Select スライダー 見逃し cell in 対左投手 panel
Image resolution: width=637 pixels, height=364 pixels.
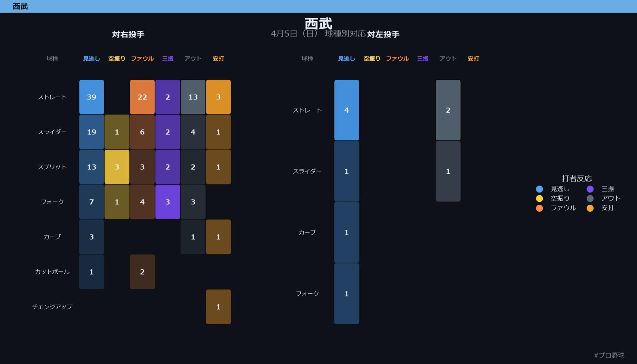tap(347, 171)
